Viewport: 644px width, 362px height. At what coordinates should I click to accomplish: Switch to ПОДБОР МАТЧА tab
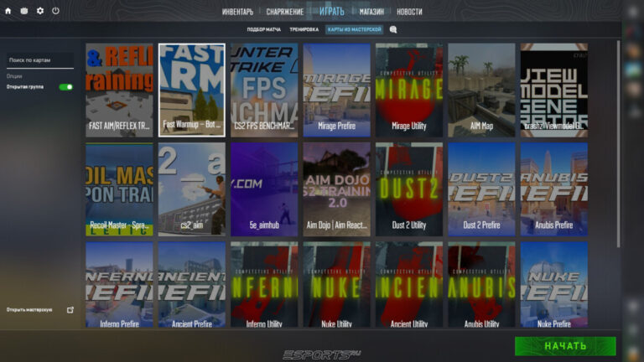click(x=263, y=29)
